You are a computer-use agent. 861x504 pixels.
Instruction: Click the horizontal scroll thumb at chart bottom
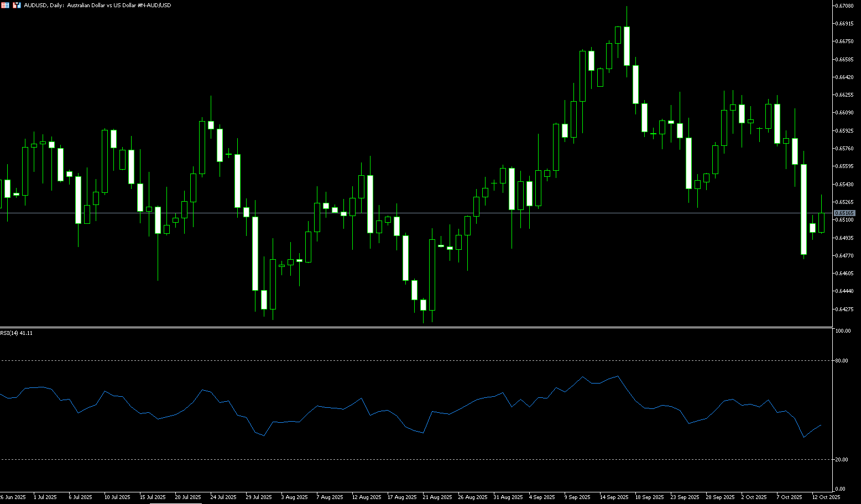point(175,503)
